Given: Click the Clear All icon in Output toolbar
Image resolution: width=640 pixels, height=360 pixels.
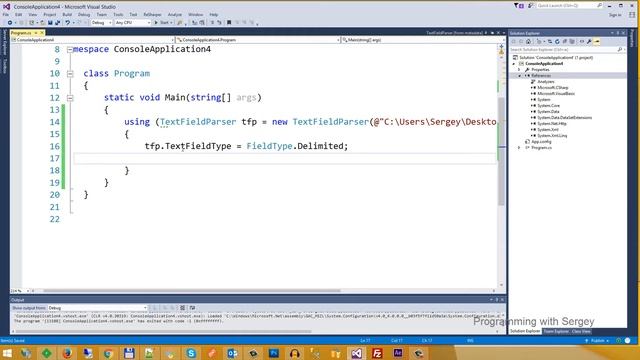Looking at the screenshot, I should pos(182,308).
